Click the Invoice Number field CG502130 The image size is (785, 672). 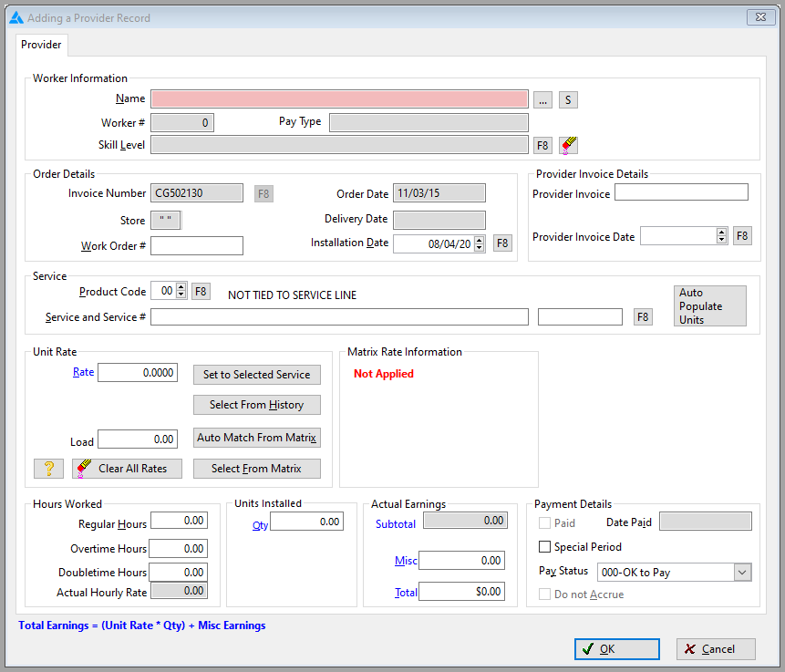pyautogui.click(x=197, y=192)
